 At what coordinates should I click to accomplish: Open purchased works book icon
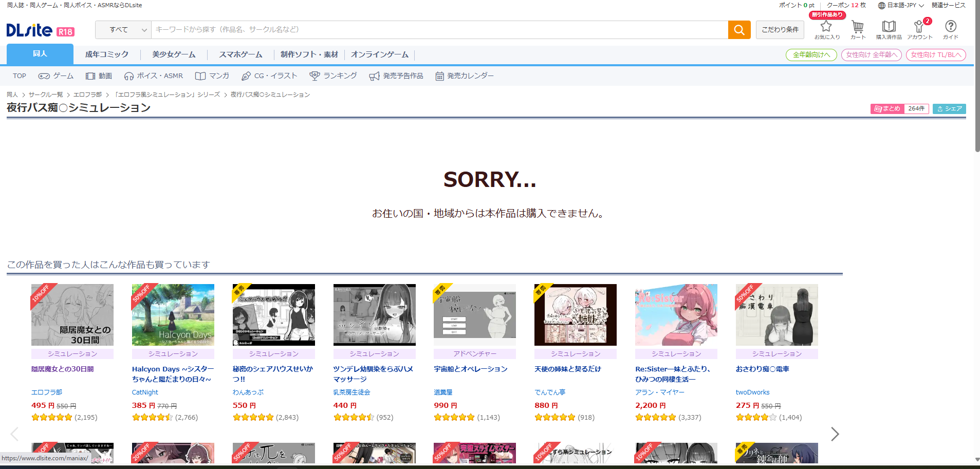click(x=889, y=29)
